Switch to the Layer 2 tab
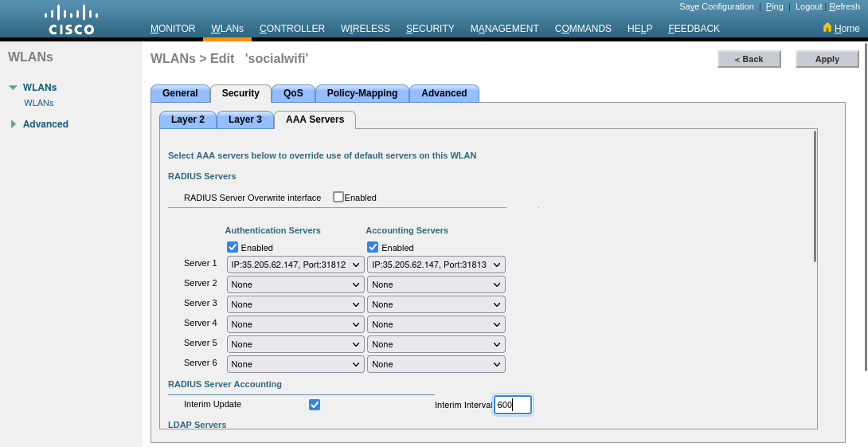 tap(188, 120)
